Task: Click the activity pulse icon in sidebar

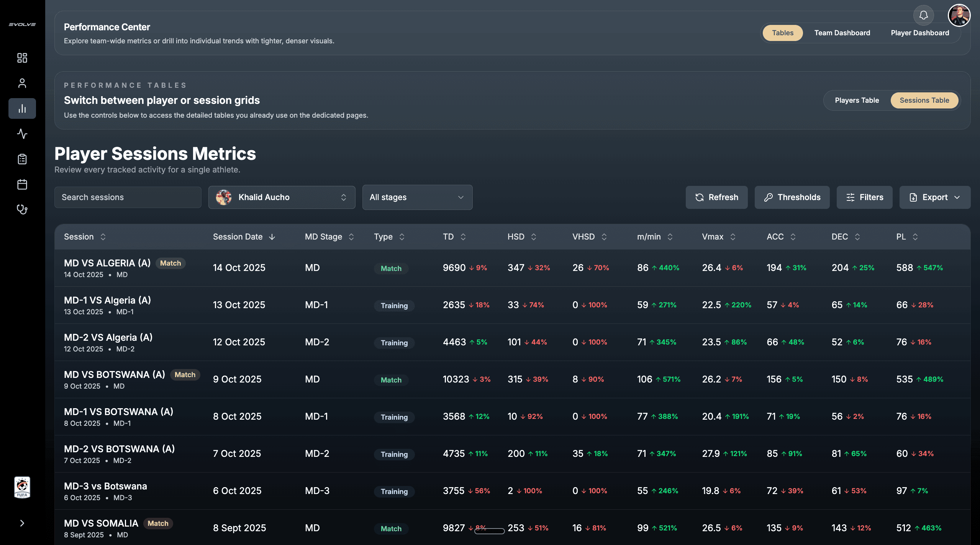Action: pos(22,134)
